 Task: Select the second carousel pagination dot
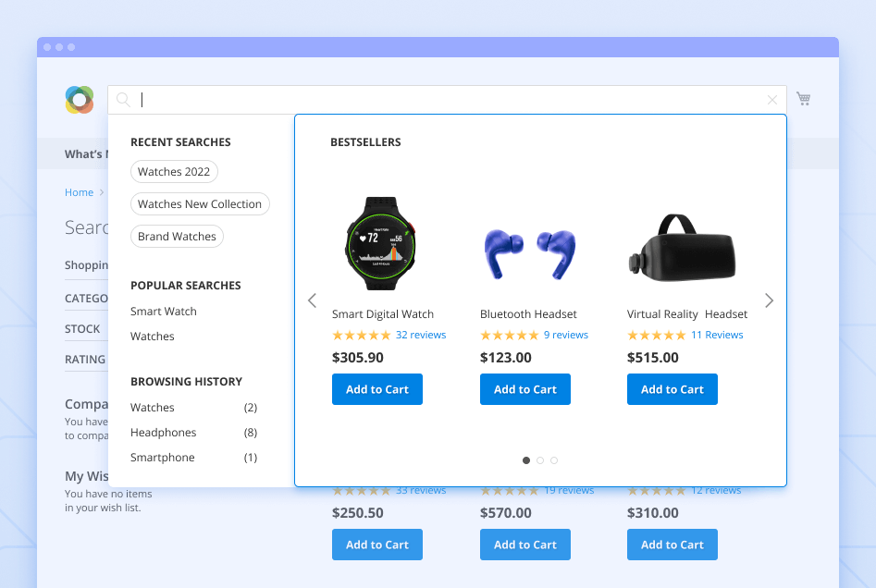click(x=540, y=459)
